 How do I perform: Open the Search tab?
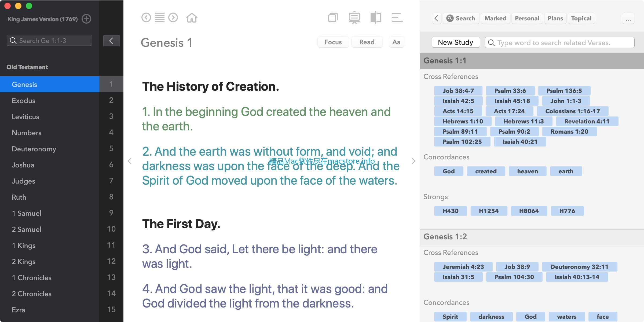point(461,18)
